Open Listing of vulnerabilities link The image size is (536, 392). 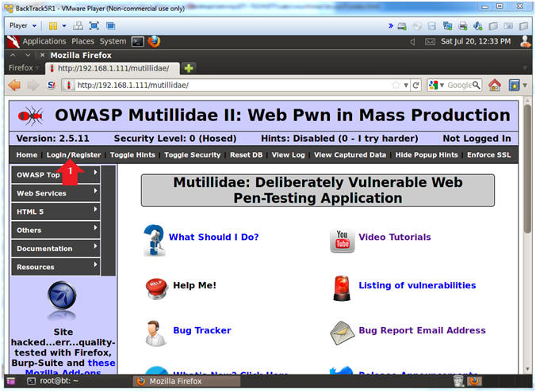(417, 285)
